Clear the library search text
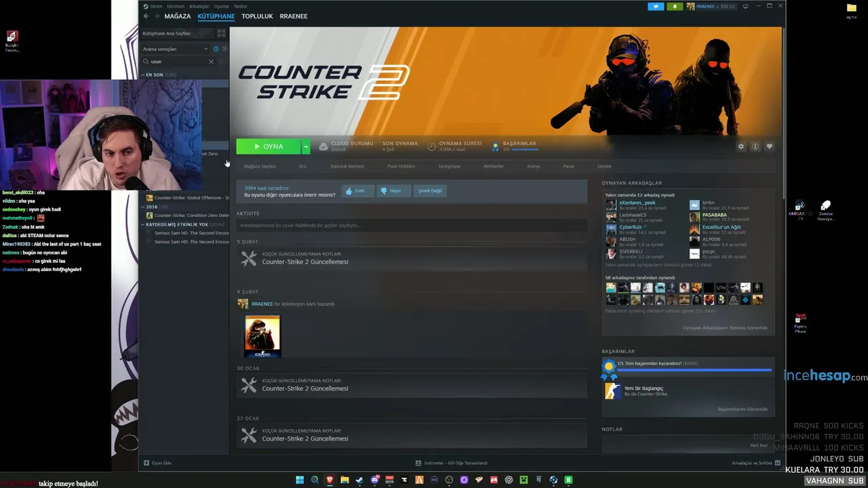Screen dimensions: 868x488 211,62
